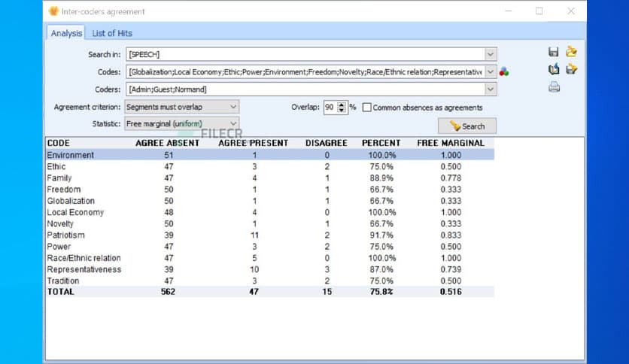Image resolution: width=629 pixels, height=364 pixels.
Task: Select the Patriotism row
Action: coord(270,235)
